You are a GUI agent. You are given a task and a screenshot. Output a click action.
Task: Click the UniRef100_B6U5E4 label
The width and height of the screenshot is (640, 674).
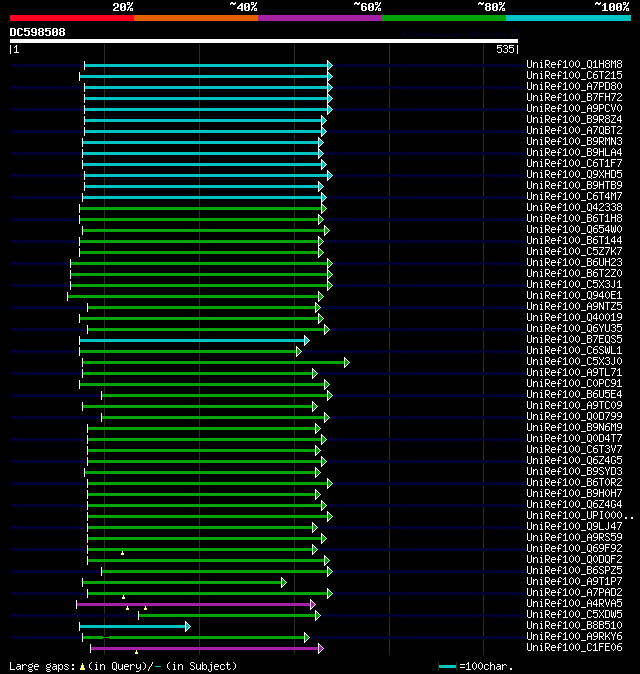point(574,395)
